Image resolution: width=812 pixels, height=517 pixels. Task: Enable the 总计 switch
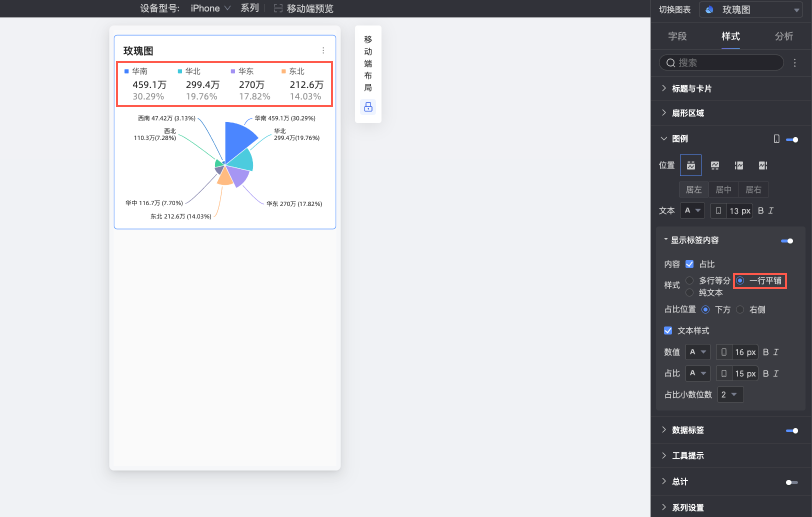click(792, 482)
